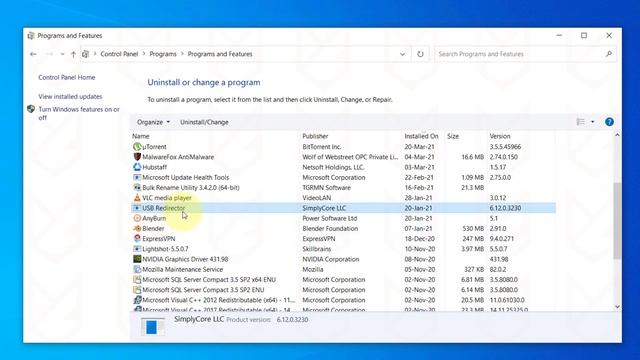Click Control Panel breadcrumb
Screen dimensions: 640x360
click(x=119, y=54)
